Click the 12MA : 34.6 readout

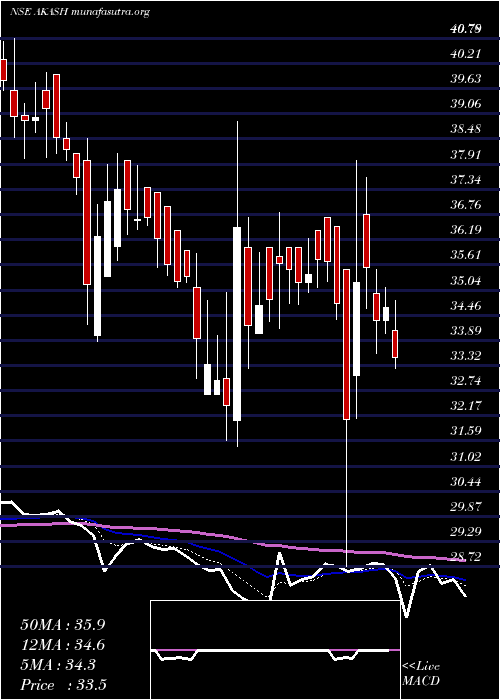pos(63,645)
